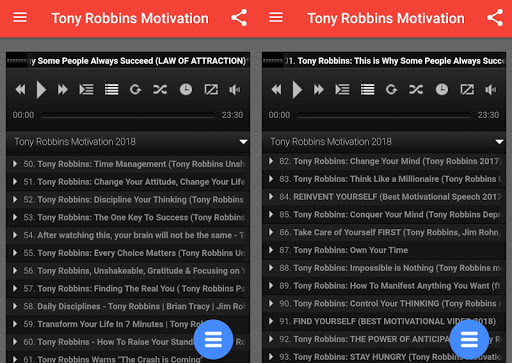Image resolution: width=512 pixels, height=363 pixels.
Task: Select track 91 FIND YOURSELF
Action: tap(384, 321)
